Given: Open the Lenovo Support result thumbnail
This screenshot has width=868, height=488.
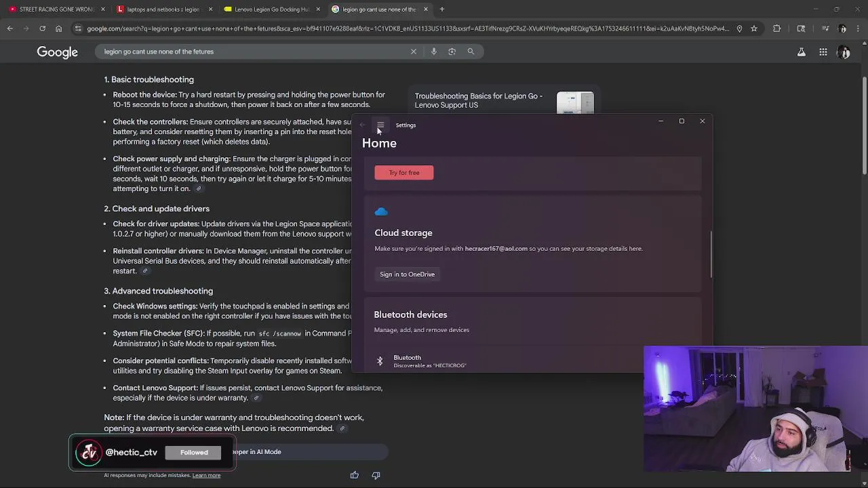Looking at the screenshot, I should (x=575, y=103).
